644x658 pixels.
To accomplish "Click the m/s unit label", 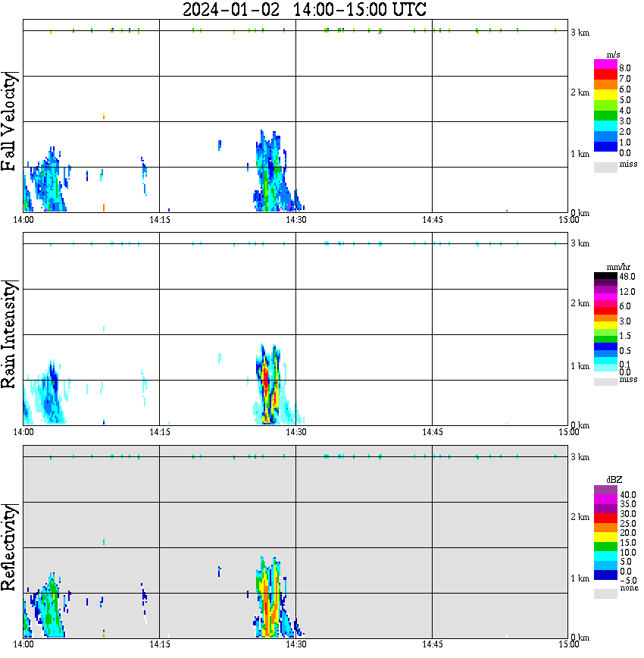I will point(613,55).
